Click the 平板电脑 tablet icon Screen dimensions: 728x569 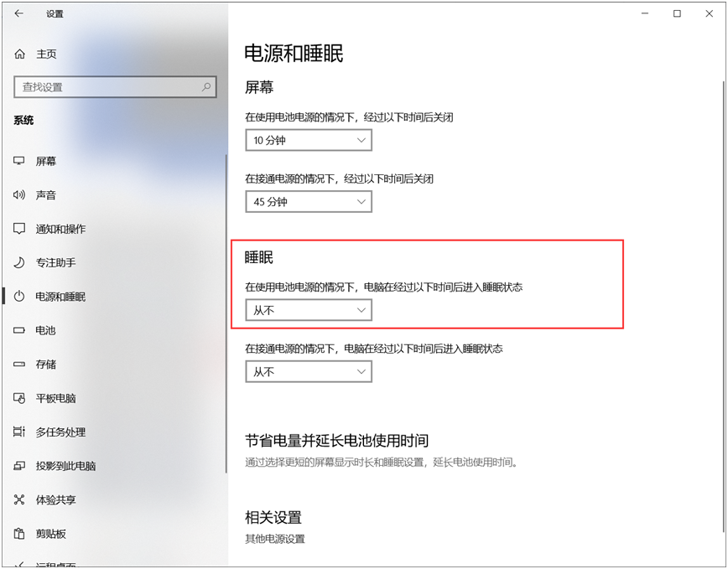[x=19, y=398]
